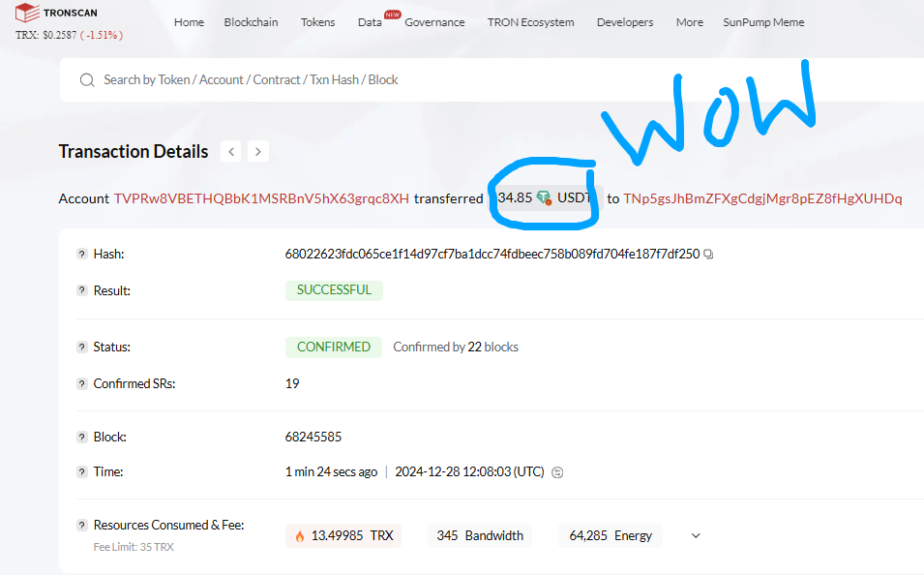Expand resources consumed details chevron
The width and height of the screenshot is (924, 575).
(696, 535)
